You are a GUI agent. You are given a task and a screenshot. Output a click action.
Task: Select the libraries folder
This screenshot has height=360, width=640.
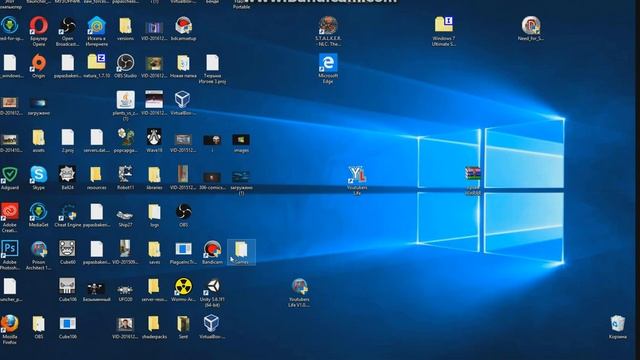[154, 175]
